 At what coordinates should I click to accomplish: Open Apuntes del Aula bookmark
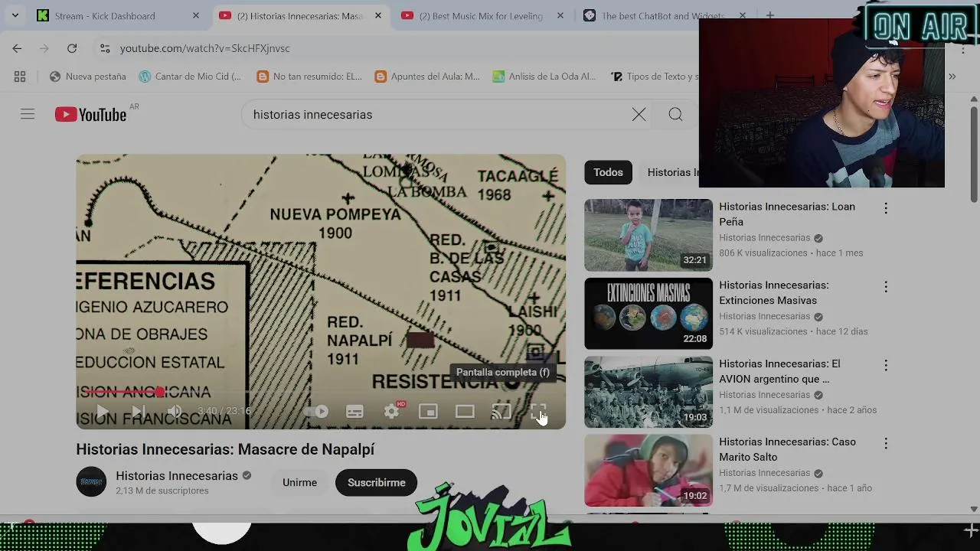pyautogui.click(x=427, y=77)
